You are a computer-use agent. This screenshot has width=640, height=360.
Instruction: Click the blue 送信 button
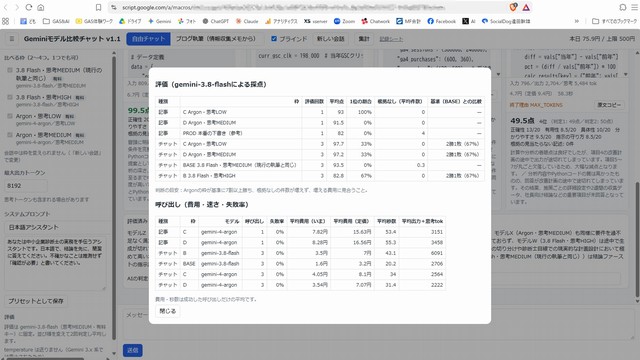[x=133, y=350]
